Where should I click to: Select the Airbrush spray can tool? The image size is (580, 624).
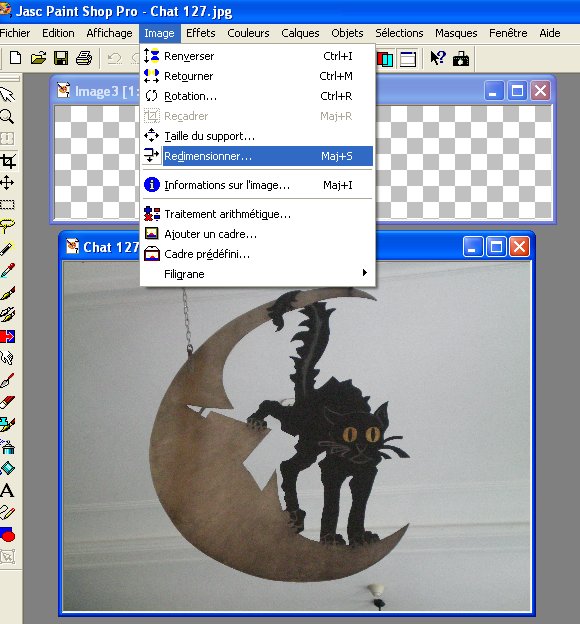pos(7,447)
